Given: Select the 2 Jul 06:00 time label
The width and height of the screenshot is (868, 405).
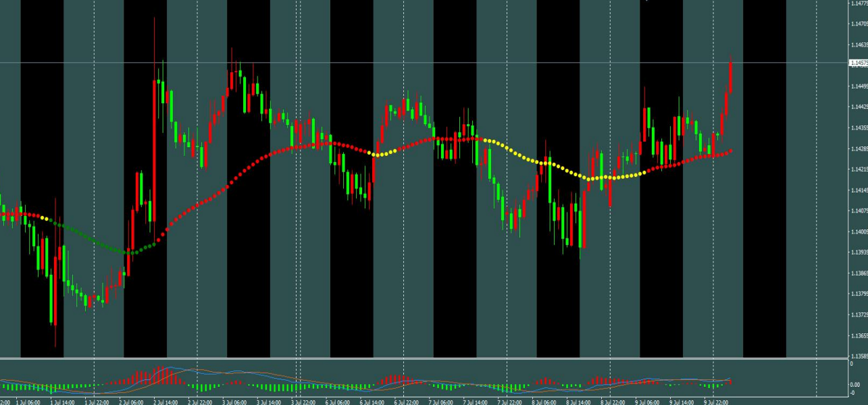Looking at the screenshot, I should (131, 402).
